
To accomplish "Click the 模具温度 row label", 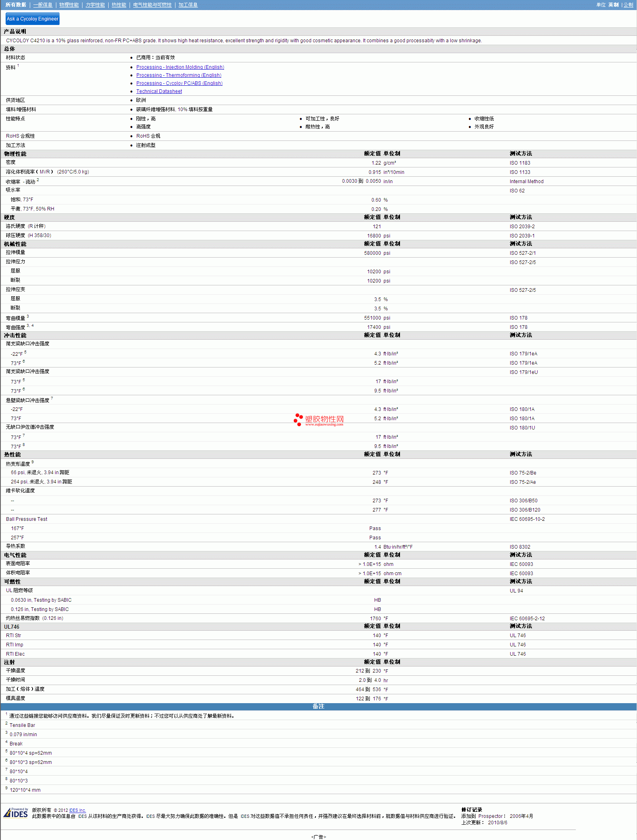I will click(15, 698).
